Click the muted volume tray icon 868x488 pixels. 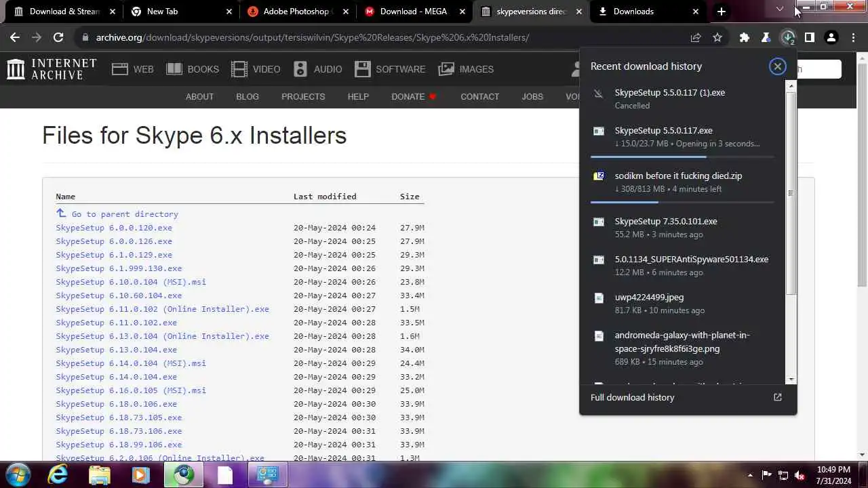[800, 475]
